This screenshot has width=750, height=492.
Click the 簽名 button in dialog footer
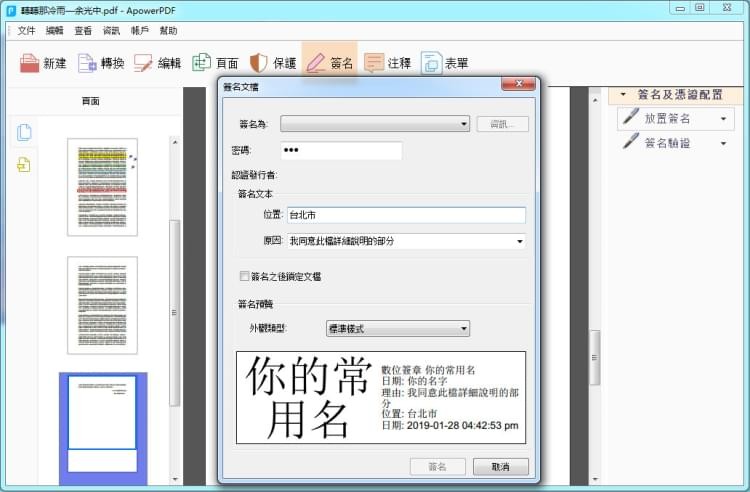point(437,467)
